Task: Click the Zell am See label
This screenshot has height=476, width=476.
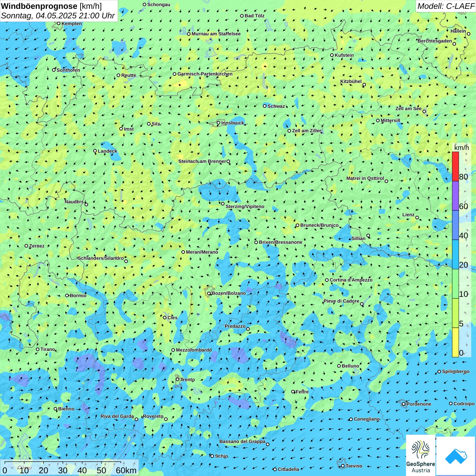Action: click(x=408, y=108)
